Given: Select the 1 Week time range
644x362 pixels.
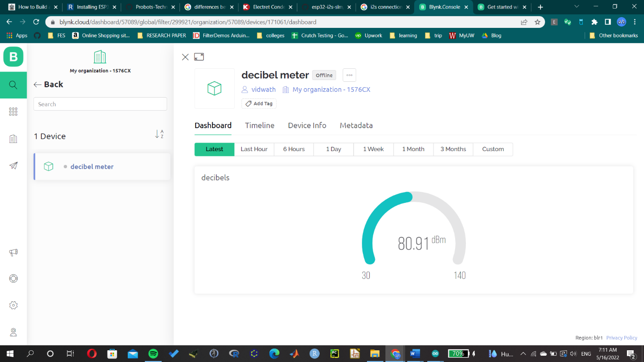Looking at the screenshot, I should [374, 149].
